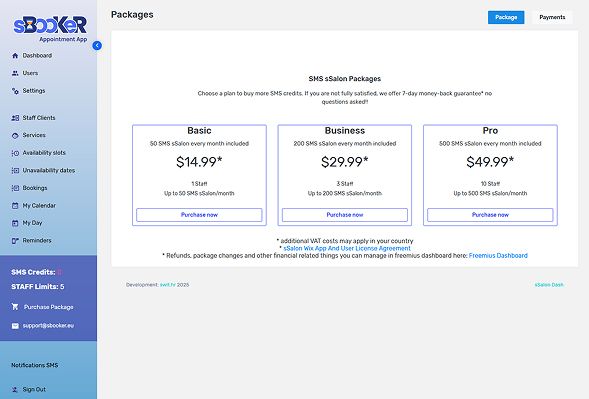589x399 pixels.
Task: Select the Package tab
Action: click(506, 17)
